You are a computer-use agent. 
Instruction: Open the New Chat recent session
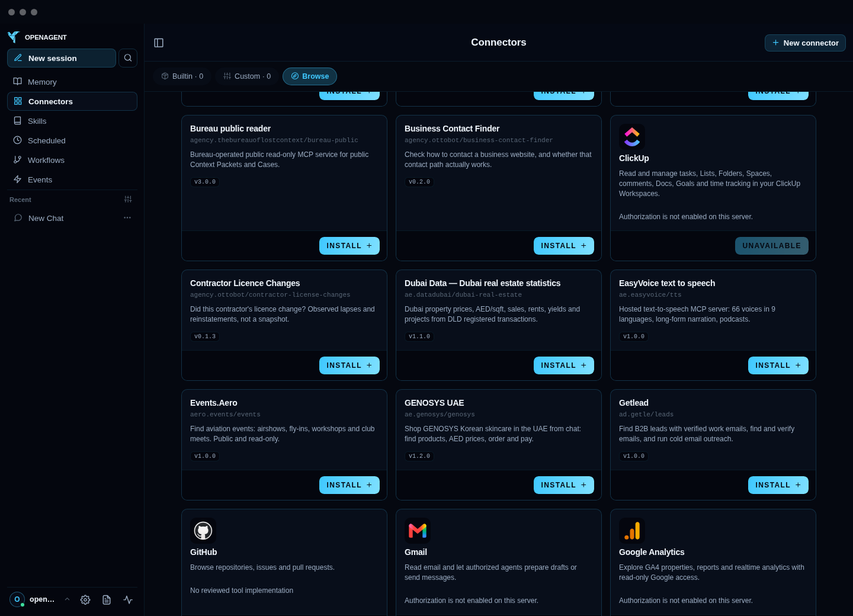72,218
